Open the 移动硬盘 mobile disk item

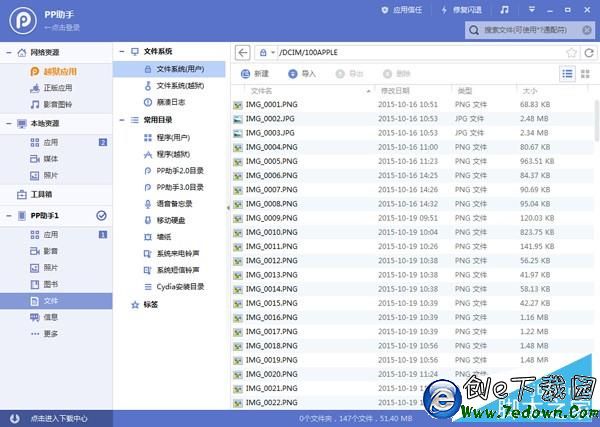[170, 220]
